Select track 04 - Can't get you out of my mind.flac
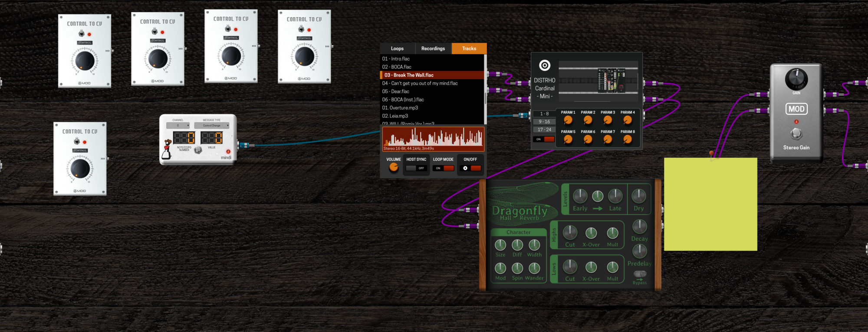Image resolution: width=868 pixels, height=332 pixels. [432, 83]
